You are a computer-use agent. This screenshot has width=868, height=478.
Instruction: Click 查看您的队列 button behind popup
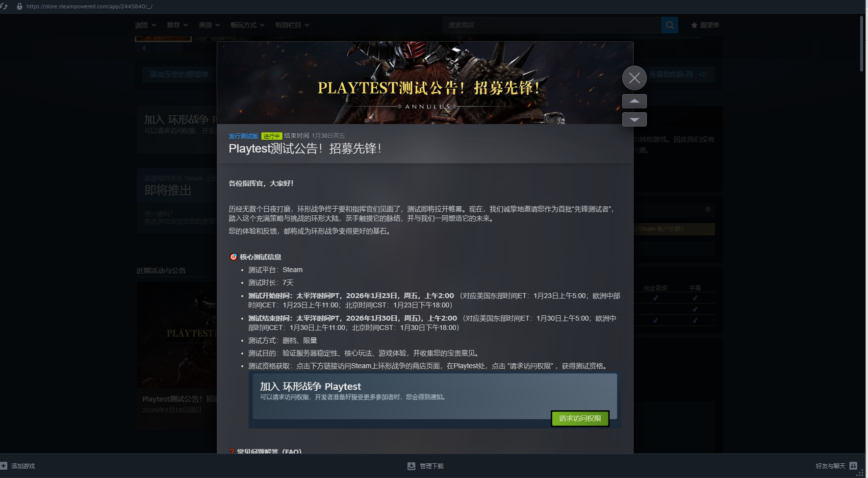[x=678, y=75]
